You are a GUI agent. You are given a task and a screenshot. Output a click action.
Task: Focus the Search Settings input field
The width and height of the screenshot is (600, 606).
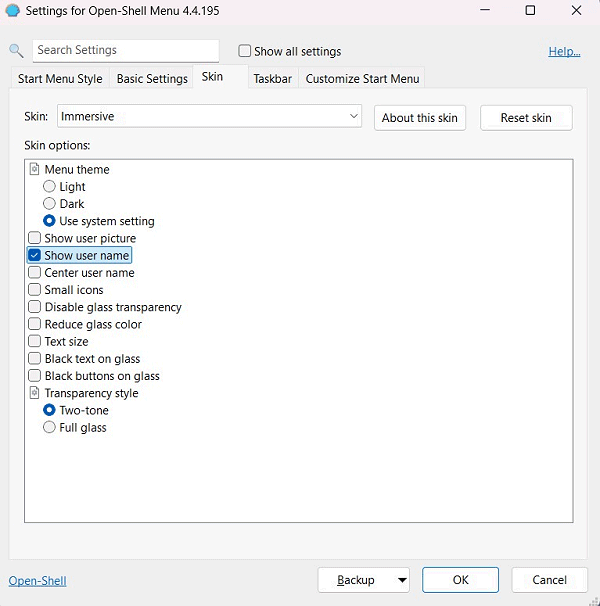tap(125, 51)
